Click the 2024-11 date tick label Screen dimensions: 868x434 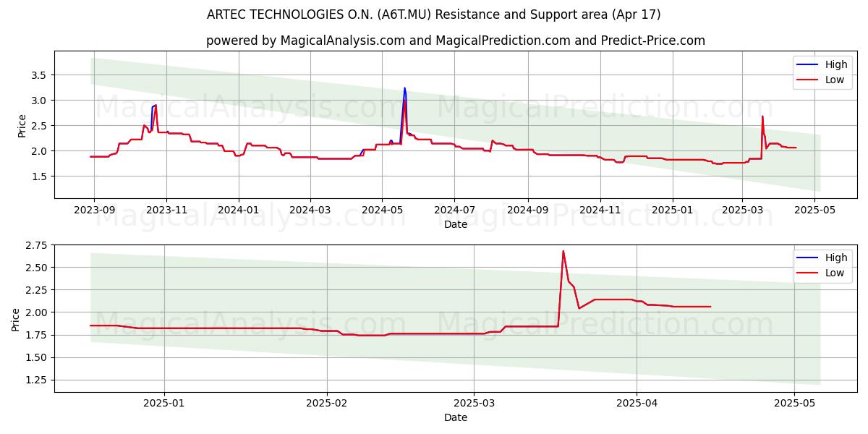(x=600, y=209)
